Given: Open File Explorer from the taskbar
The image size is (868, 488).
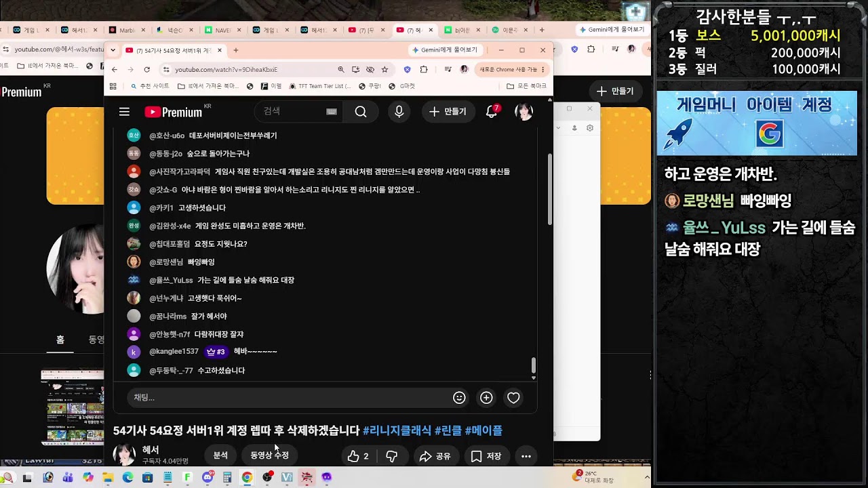Looking at the screenshot, I should [108, 477].
